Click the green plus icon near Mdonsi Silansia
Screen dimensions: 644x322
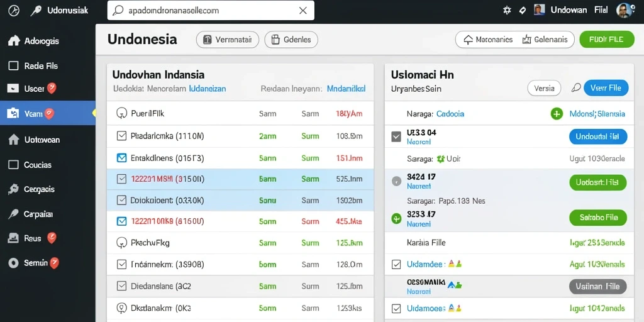pos(557,114)
